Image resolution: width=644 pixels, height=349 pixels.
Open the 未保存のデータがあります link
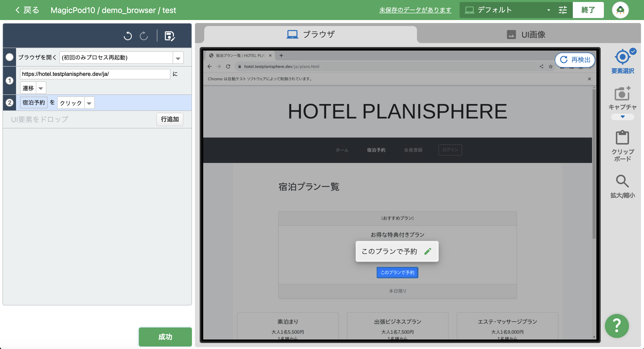click(x=415, y=10)
